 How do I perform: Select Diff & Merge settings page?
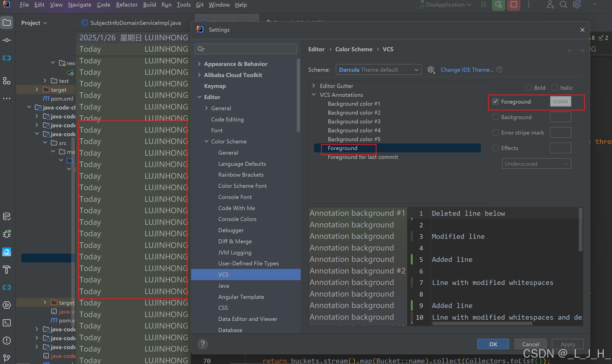[235, 241]
